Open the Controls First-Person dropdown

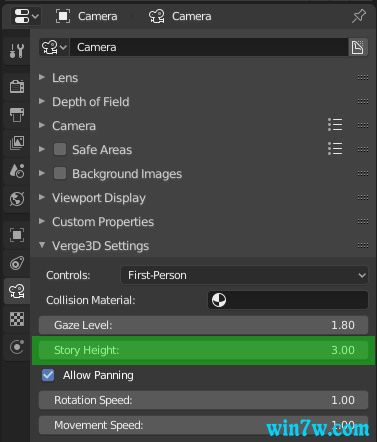click(x=245, y=275)
